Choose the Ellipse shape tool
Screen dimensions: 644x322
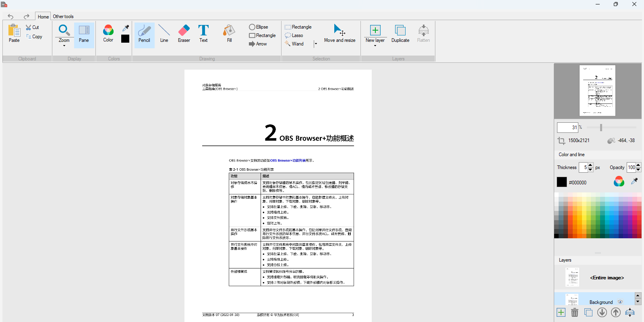click(259, 27)
